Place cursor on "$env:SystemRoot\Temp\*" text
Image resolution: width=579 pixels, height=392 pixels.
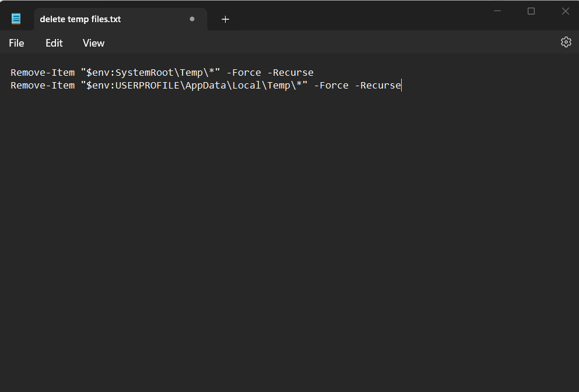coord(150,73)
